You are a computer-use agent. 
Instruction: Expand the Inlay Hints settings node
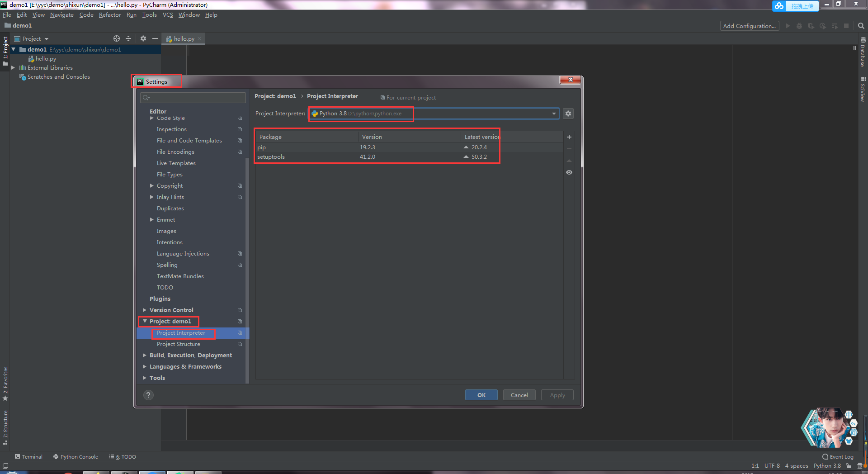152,197
